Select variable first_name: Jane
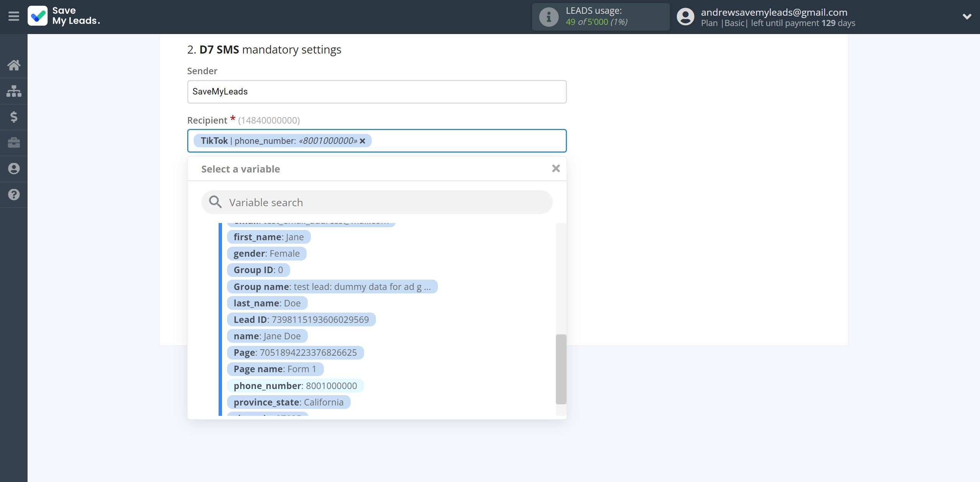The image size is (980, 482). tap(269, 237)
